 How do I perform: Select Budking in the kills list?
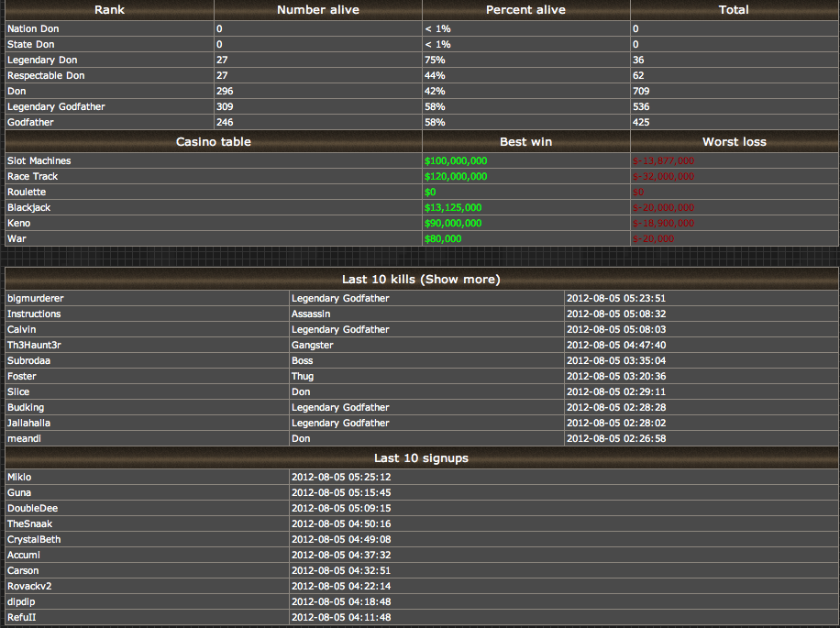pos(26,407)
